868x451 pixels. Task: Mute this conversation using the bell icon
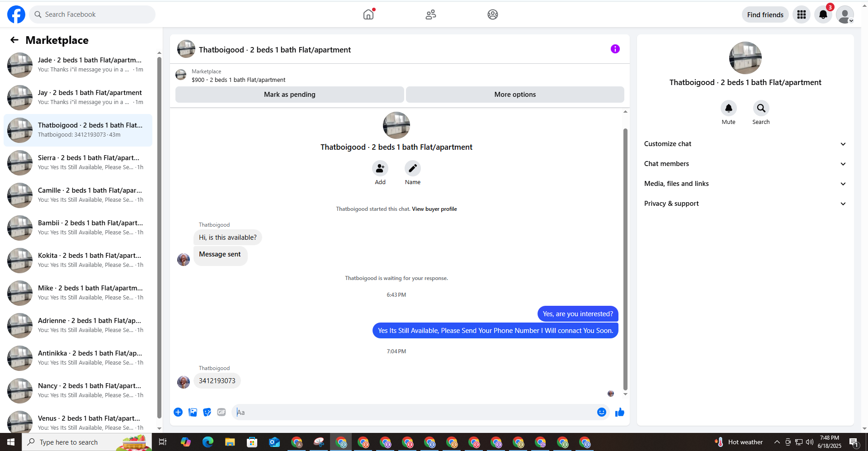(x=729, y=108)
